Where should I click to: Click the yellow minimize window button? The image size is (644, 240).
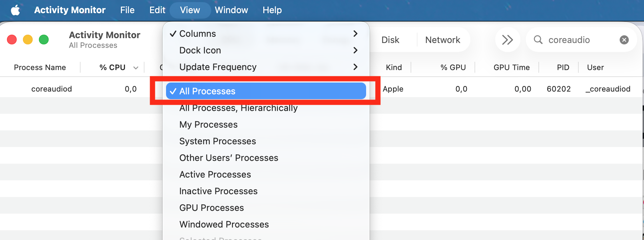click(x=28, y=40)
